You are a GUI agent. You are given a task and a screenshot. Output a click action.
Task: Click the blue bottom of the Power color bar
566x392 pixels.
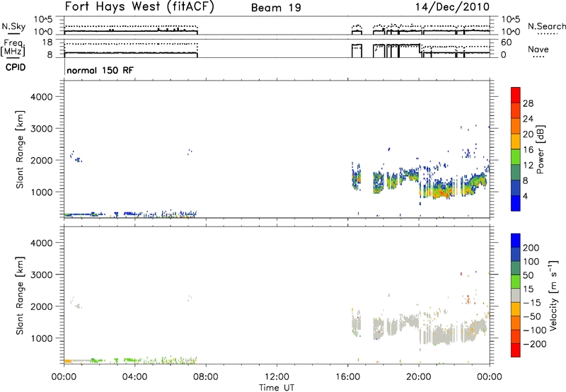(x=516, y=203)
